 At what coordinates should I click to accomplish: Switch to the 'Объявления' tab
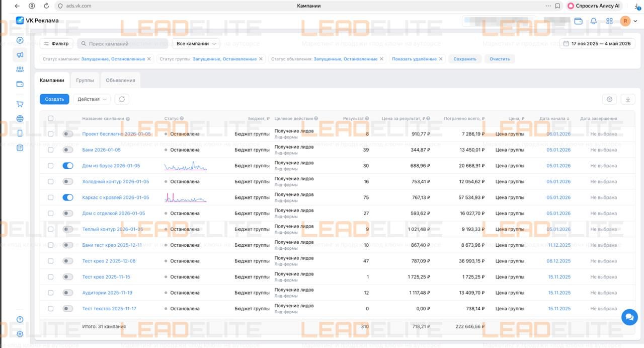121,80
